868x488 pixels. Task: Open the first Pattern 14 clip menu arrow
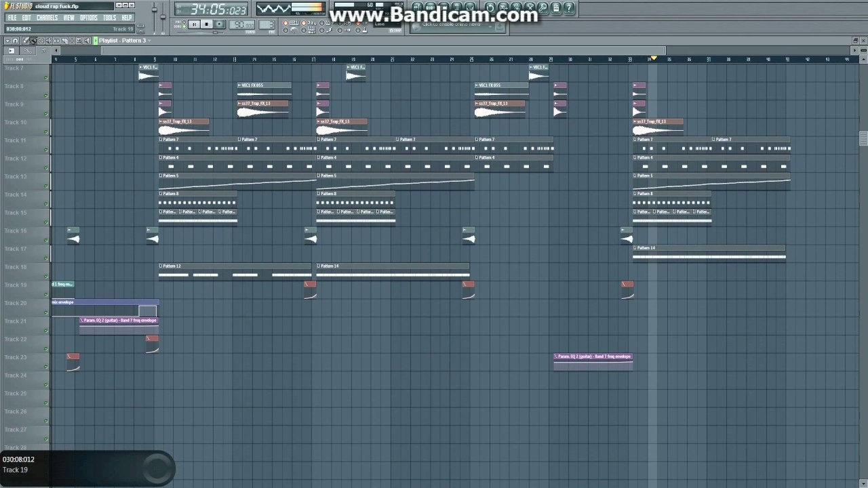pos(319,266)
